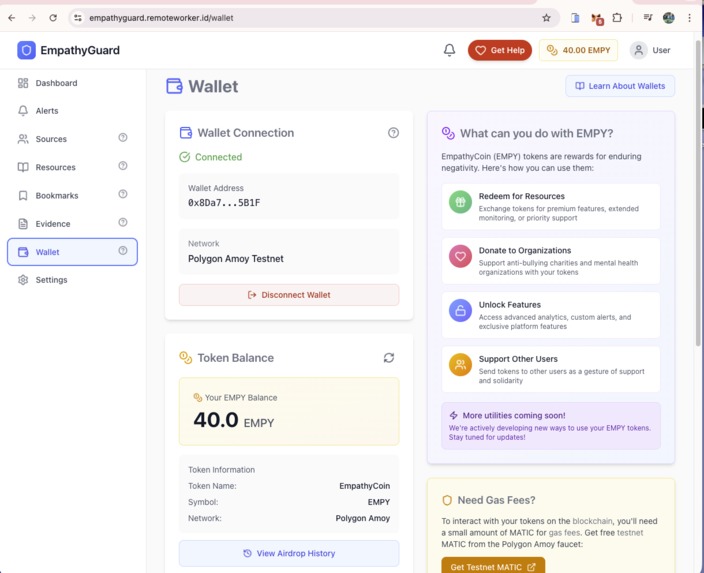Click the EmpathyGuard shield logo
Screen dimensions: 704x573
(26, 50)
